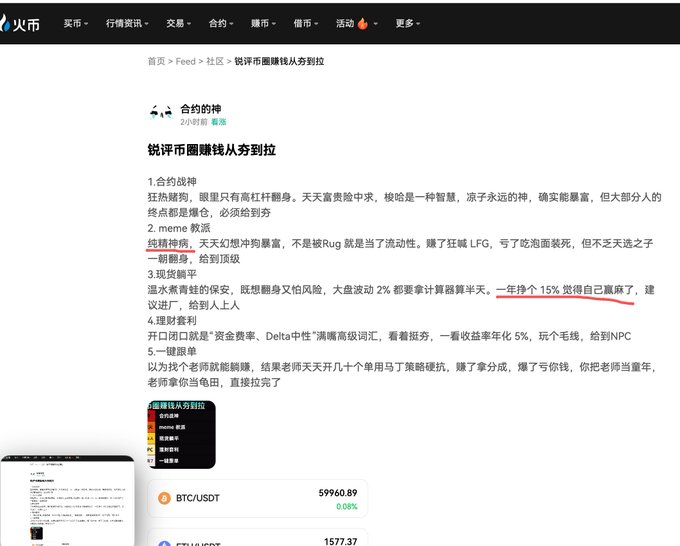This screenshot has height=546, width=680.
Task: Click the BTC price 59960.89
Action: (x=338, y=493)
